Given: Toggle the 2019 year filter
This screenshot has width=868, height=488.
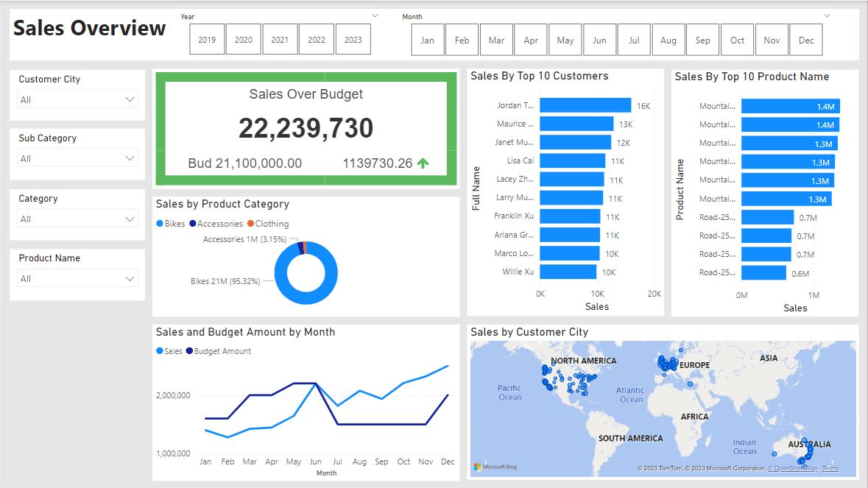Looking at the screenshot, I should click(x=207, y=40).
